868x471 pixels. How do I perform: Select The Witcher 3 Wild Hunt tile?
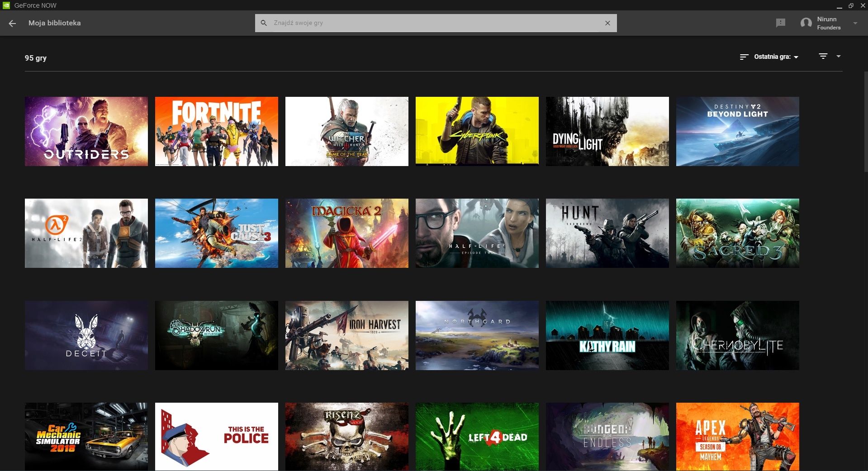click(x=346, y=131)
